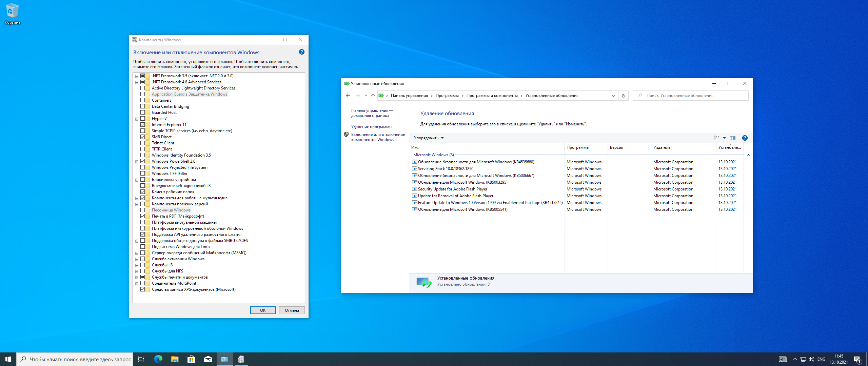Toggle the Hyper-V checkbox

coord(143,119)
